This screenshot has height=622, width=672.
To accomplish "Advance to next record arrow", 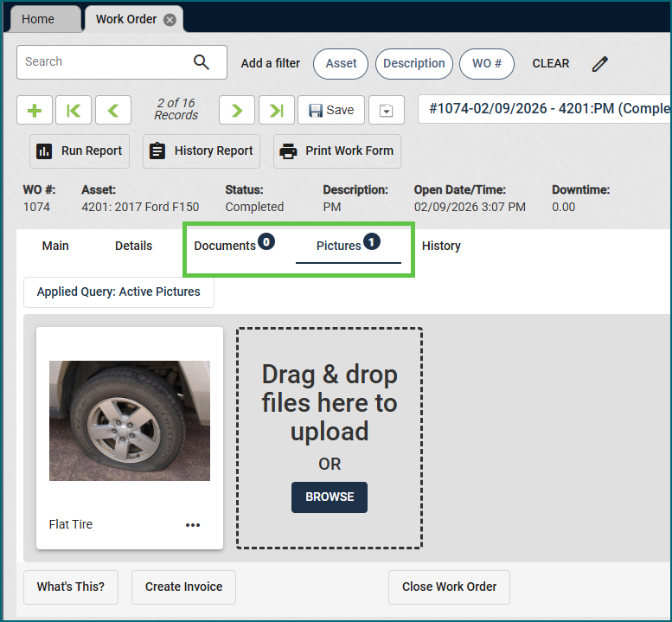I will pos(237,110).
